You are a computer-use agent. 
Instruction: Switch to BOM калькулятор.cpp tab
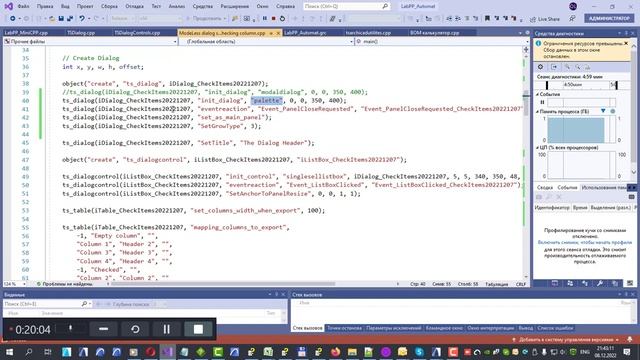pyautogui.click(x=435, y=33)
